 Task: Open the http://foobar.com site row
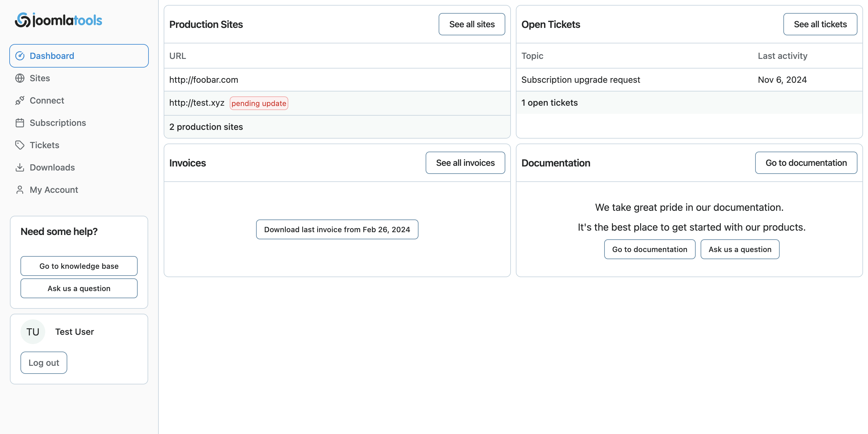pyautogui.click(x=204, y=80)
